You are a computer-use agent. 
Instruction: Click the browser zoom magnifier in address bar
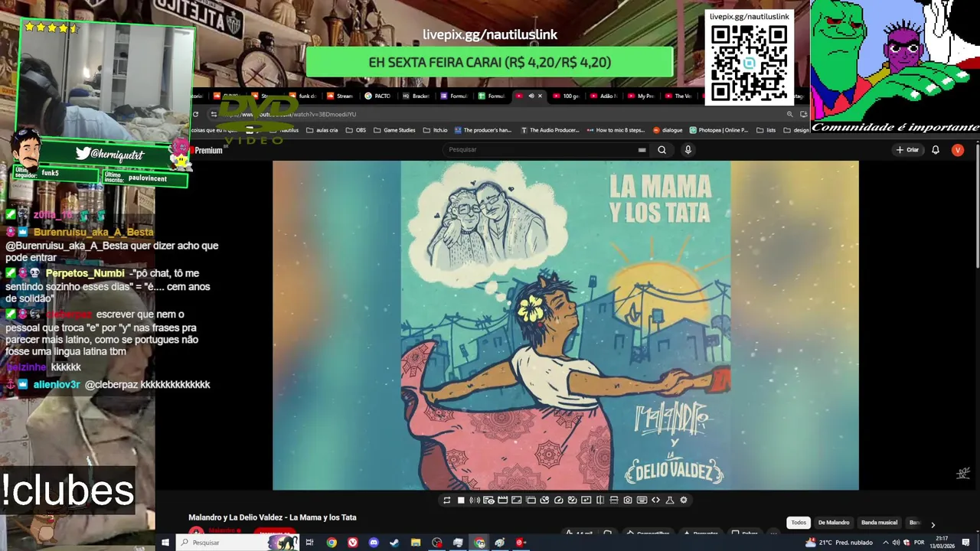(x=789, y=114)
